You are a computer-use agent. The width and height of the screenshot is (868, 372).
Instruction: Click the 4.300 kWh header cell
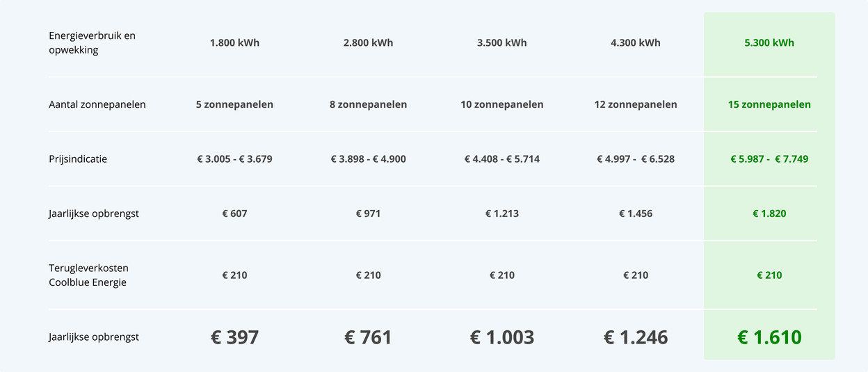pyautogui.click(x=635, y=43)
